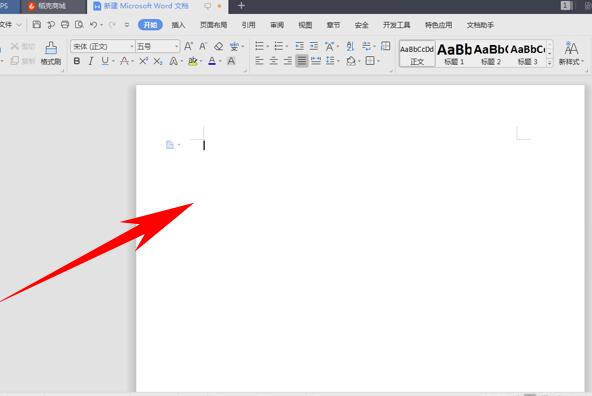Apply the text highlight color
The width and height of the screenshot is (592, 396).
tap(193, 61)
